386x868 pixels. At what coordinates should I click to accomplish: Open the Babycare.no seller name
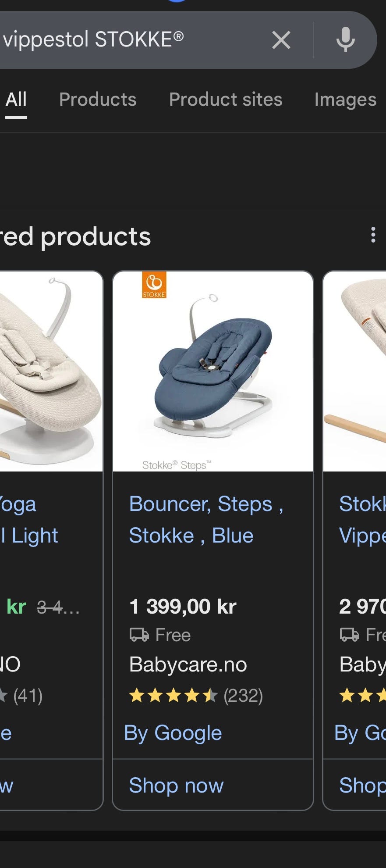pos(188,664)
